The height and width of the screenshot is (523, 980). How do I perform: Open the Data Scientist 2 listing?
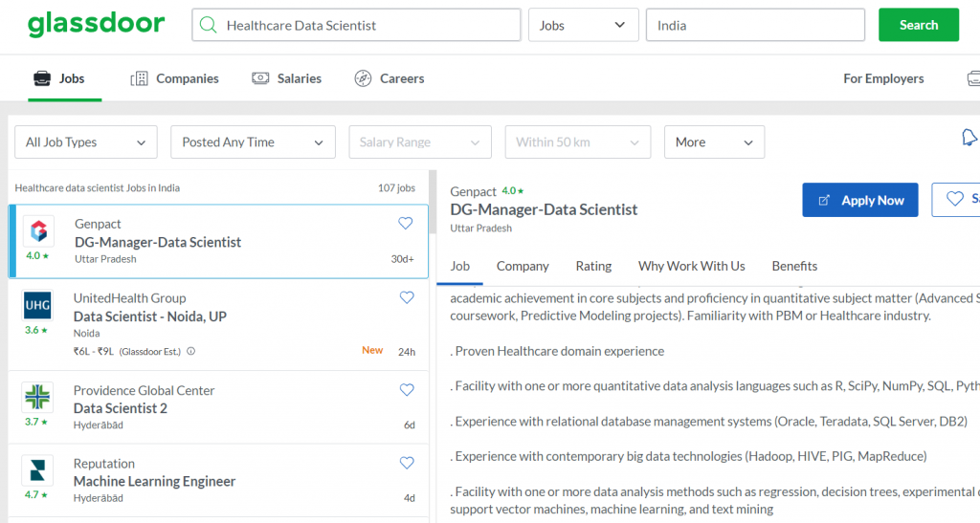tap(120, 408)
